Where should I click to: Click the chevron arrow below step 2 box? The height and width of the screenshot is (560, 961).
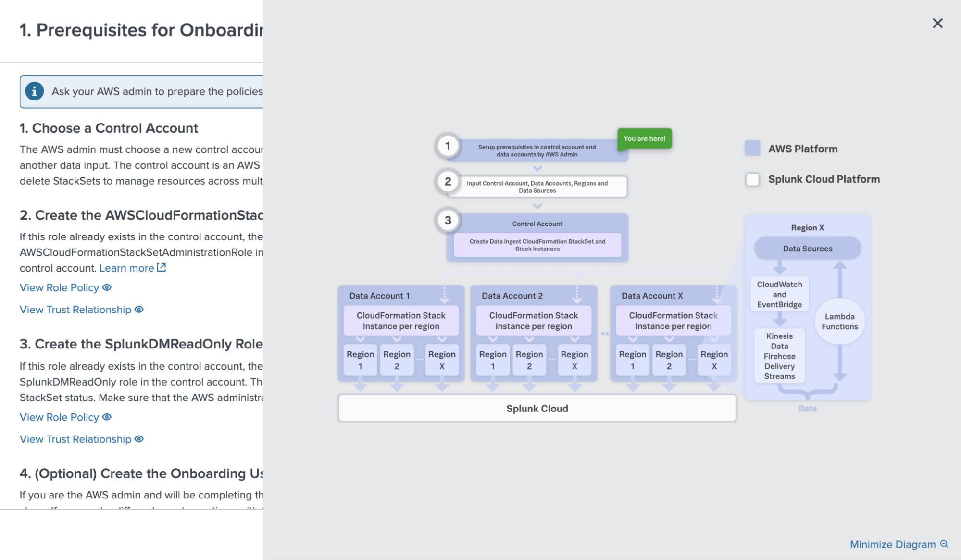click(x=537, y=206)
